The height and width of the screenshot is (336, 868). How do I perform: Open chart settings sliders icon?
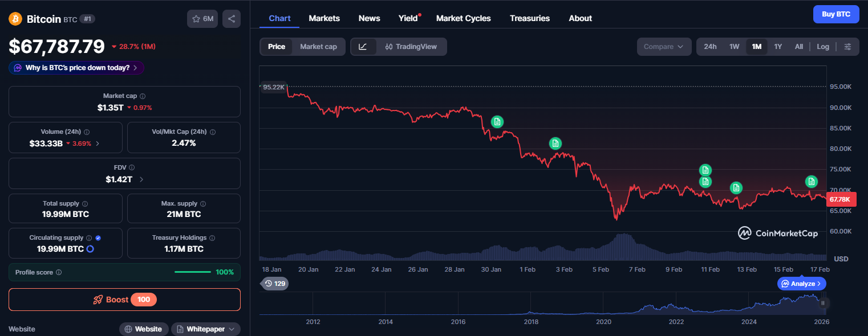coord(848,47)
